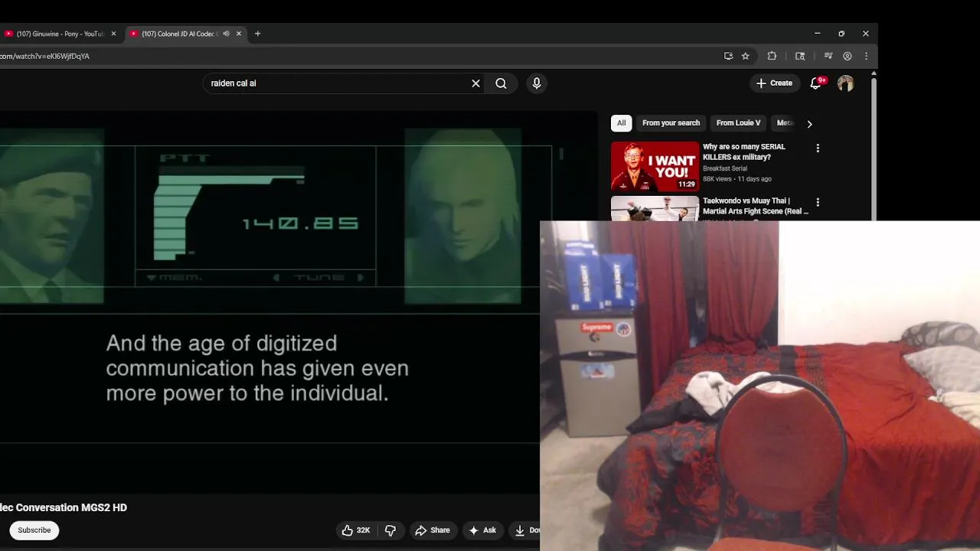The height and width of the screenshot is (551, 980).
Task: Select the All filter chip
Action: [621, 123]
